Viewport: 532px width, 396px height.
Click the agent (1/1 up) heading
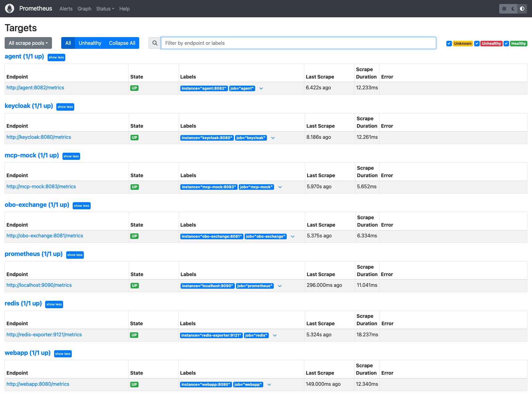point(24,56)
